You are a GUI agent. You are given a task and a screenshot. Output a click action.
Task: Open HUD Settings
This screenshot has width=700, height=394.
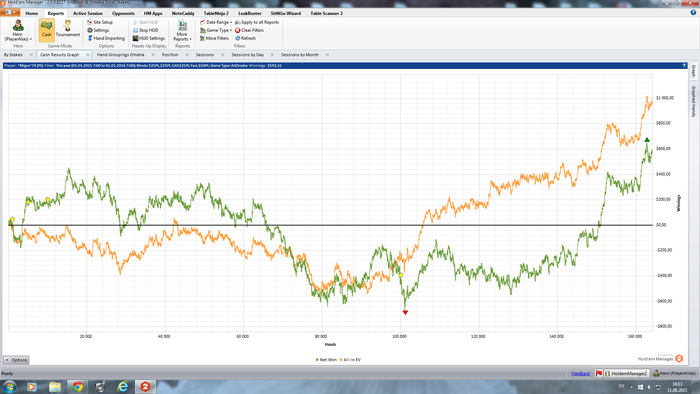149,38
